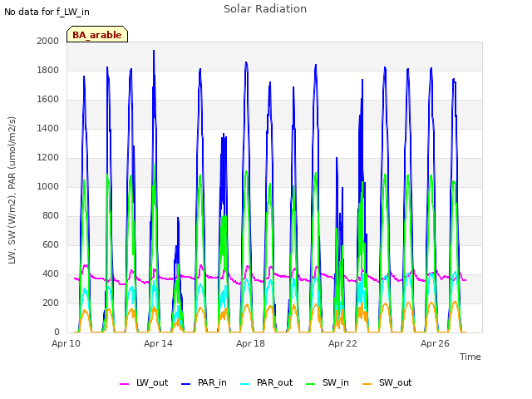Click the cyan PAR_out legend swatch

(x=245, y=384)
